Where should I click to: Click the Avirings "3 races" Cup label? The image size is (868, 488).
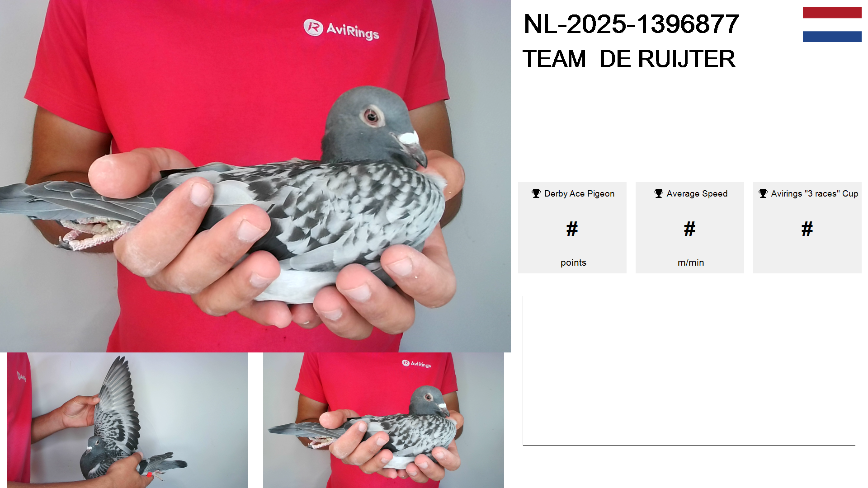pyautogui.click(x=814, y=194)
